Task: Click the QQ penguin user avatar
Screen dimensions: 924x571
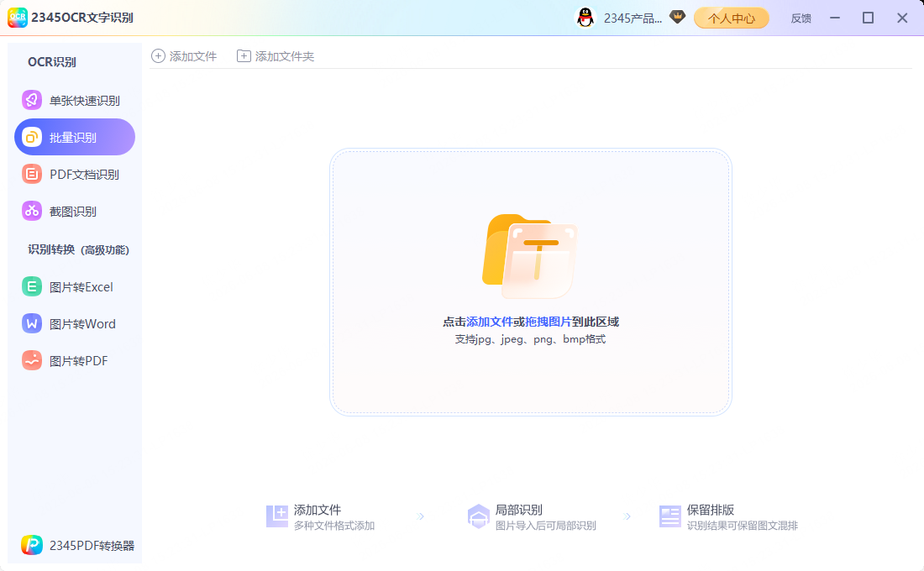Action: coord(585,18)
